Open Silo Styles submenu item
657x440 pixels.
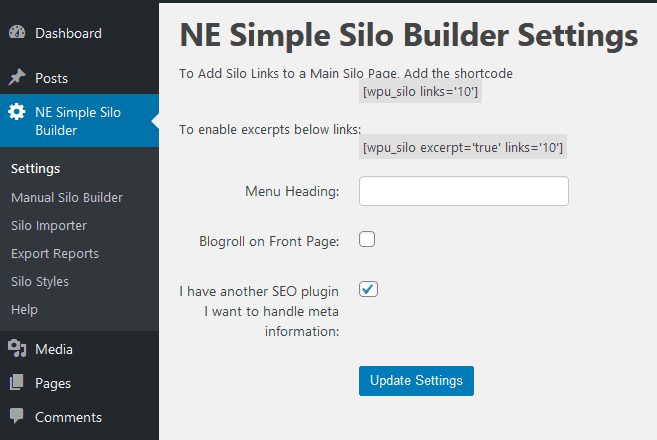40,282
